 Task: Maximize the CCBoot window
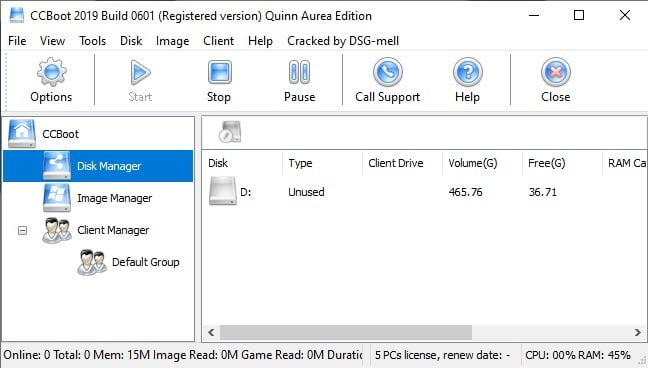[x=579, y=15]
